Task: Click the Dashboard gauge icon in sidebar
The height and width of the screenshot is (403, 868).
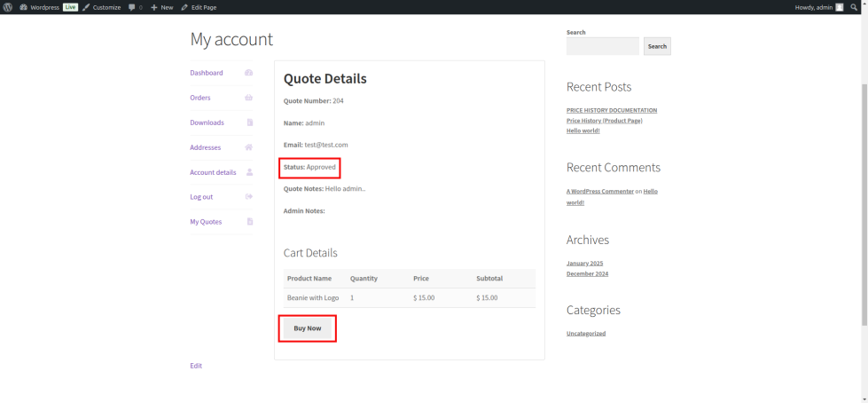Action: click(x=249, y=73)
